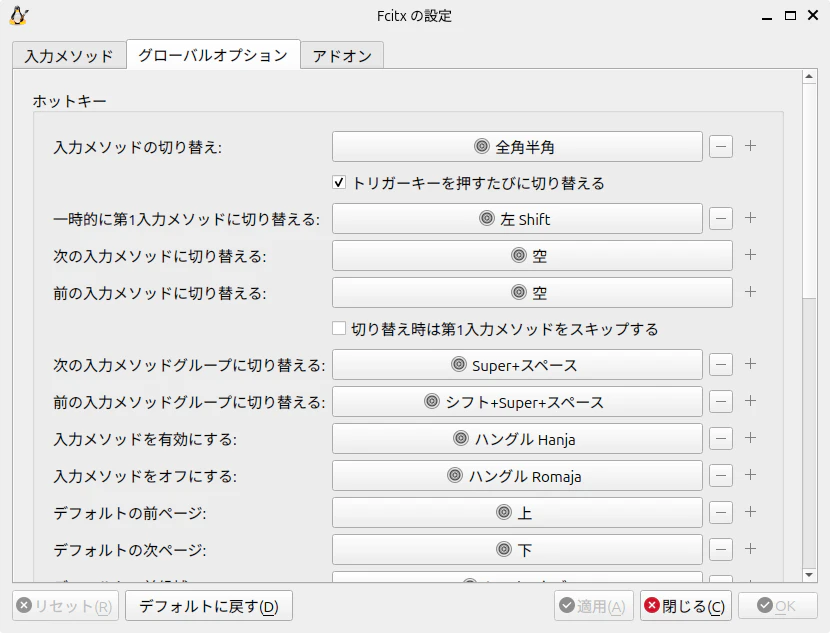Add a key for 前の入力メソッドグループに切り替える
This screenshot has height=633, width=830.
coord(750,401)
